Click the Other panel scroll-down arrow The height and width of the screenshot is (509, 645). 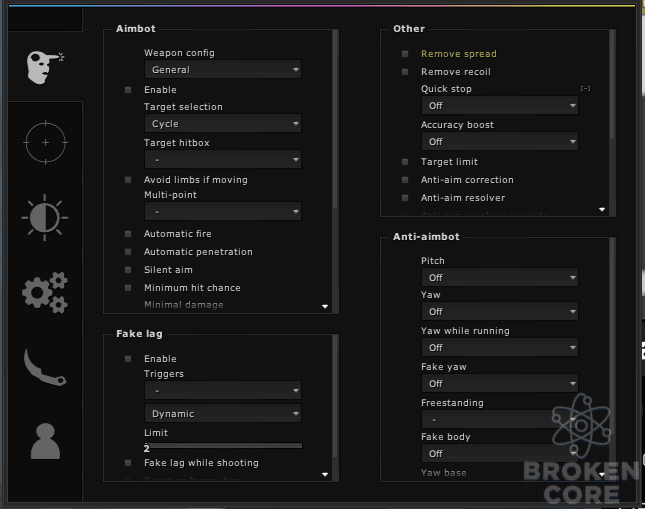tap(602, 209)
